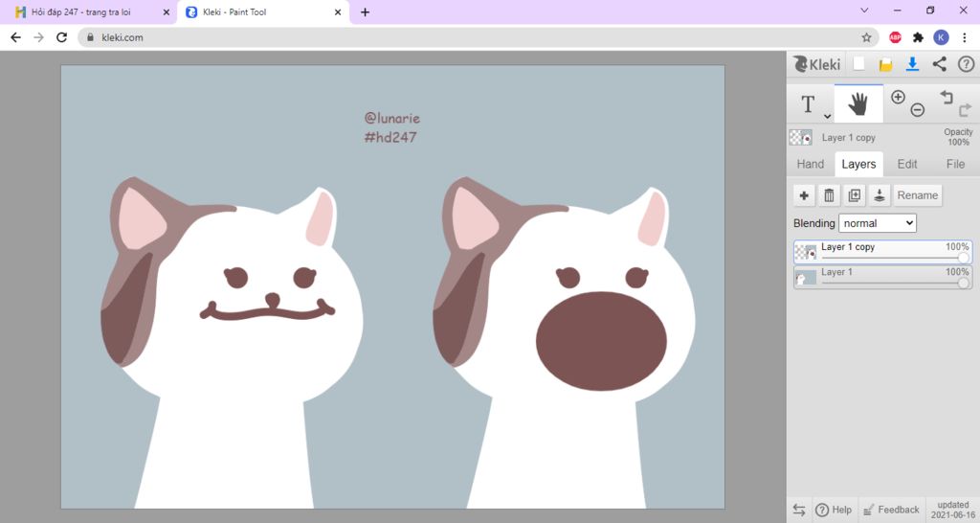Click the current layer preview thumbnail under tools
Viewport: 980px width, 523px height.
[x=801, y=137]
